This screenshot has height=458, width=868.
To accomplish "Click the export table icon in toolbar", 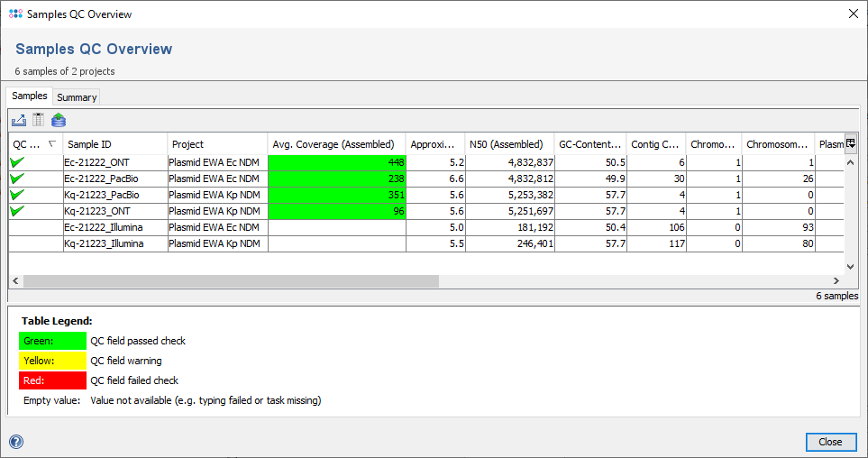I will [18, 120].
